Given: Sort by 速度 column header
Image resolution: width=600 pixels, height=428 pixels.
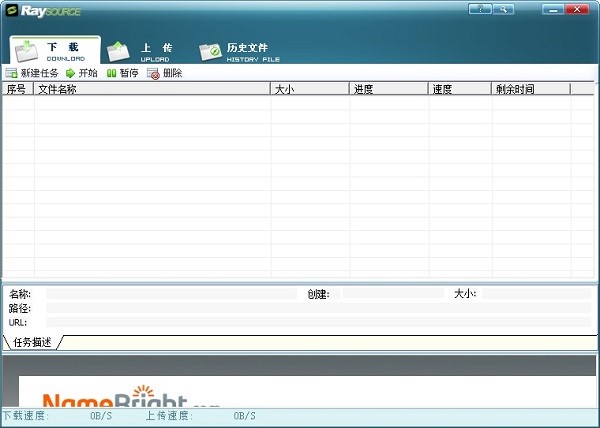Looking at the screenshot, I should point(460,89).
